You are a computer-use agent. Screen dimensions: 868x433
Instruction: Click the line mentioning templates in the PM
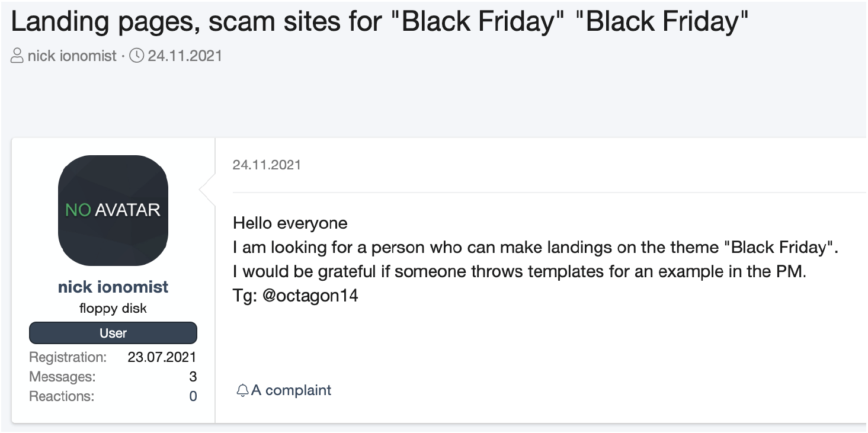520,271
